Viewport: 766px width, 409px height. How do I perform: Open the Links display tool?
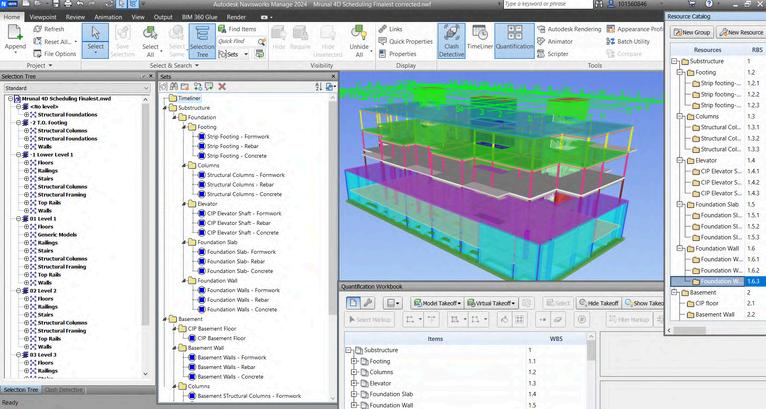point(390,29)
